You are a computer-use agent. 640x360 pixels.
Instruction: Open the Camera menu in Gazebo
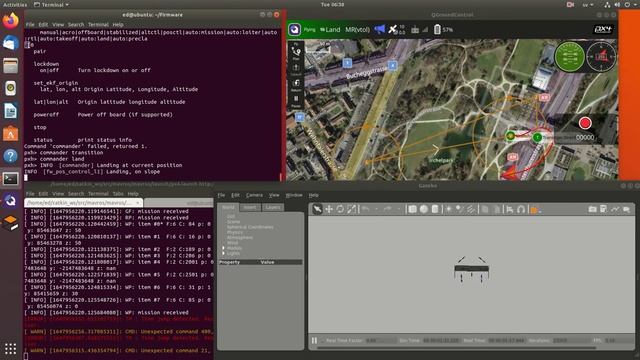click(254, 195)
